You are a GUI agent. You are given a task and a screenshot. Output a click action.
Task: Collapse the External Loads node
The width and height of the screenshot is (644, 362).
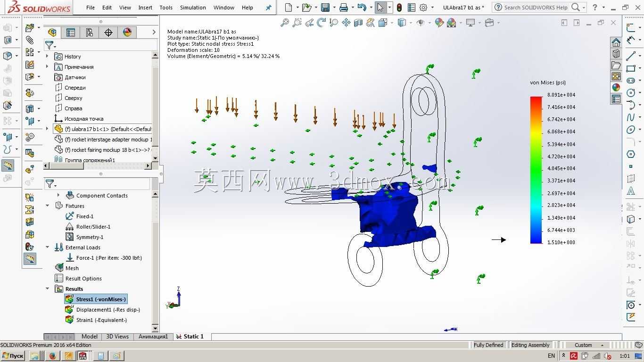[47, 247]
